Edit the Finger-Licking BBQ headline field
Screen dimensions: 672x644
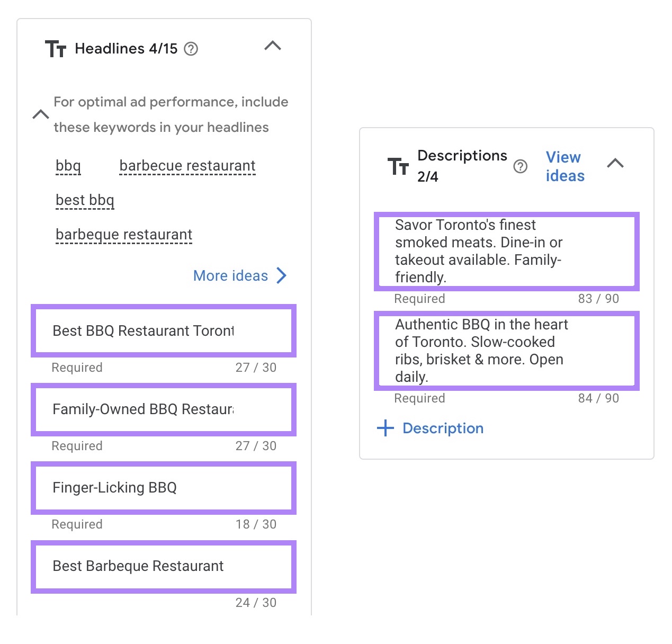click(163, 488)
